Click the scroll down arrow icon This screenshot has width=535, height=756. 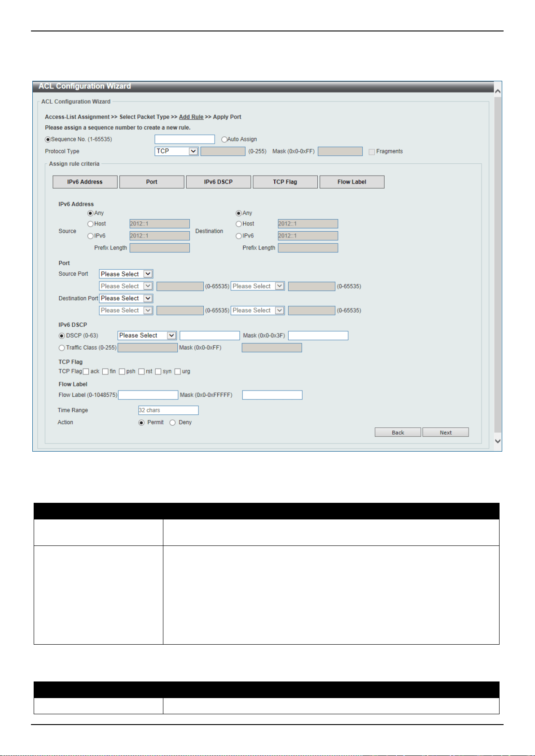(x=497, y=441)
